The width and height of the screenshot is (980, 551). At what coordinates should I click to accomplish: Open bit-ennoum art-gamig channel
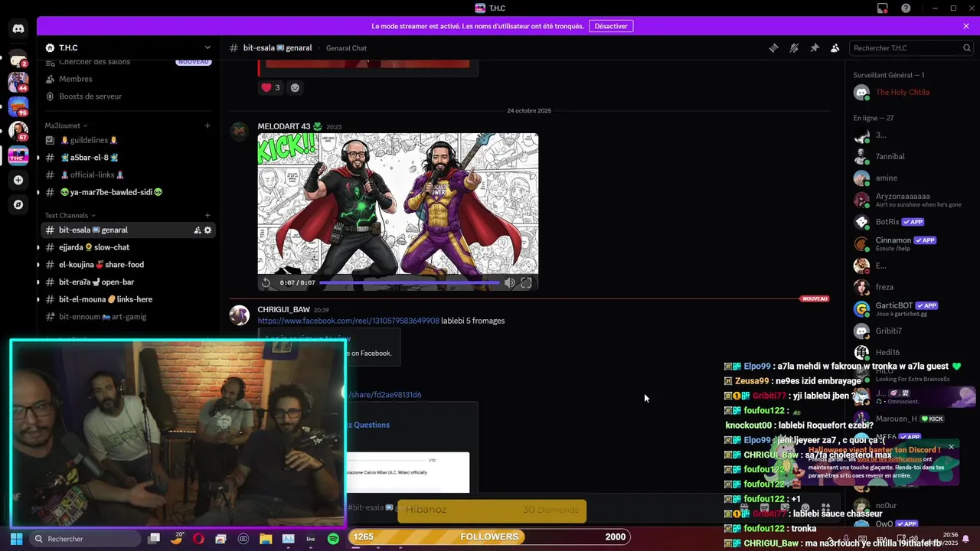(128, 317)
